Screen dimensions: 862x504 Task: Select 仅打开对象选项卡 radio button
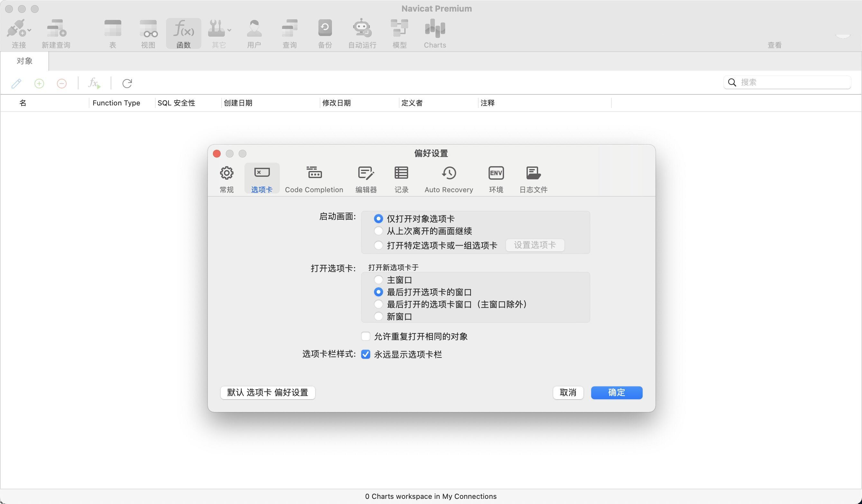click(378, 219)
